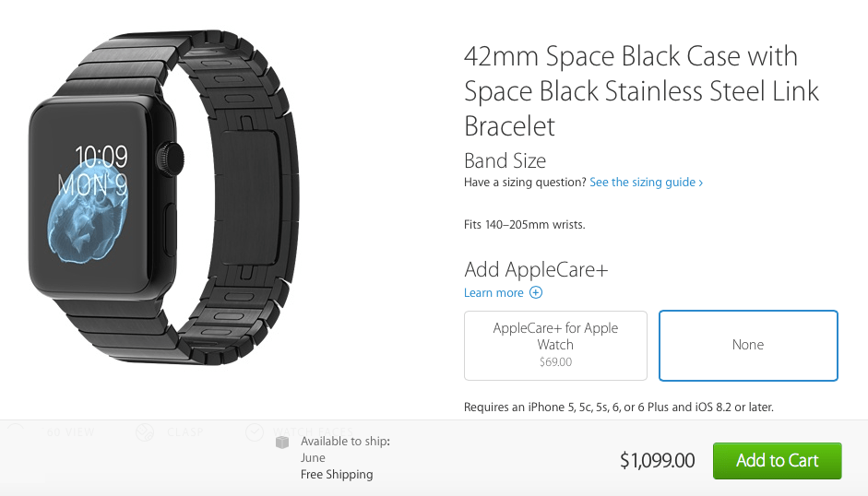Click the digital crown on the watch image

(172, 158)
